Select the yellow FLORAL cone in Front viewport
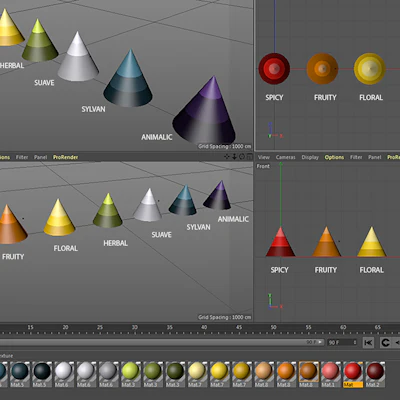400x400 pixels. pos(371,245)
